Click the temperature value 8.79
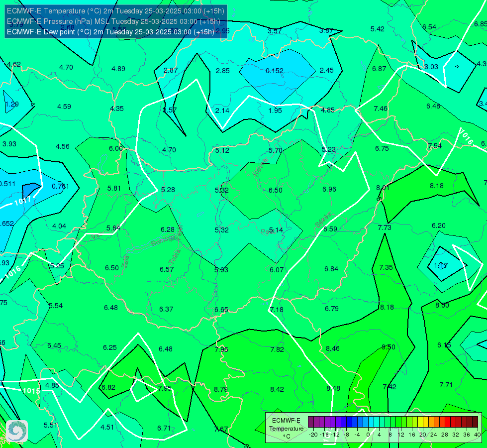This screenshot has width=487, height=448. pos(221,389)
